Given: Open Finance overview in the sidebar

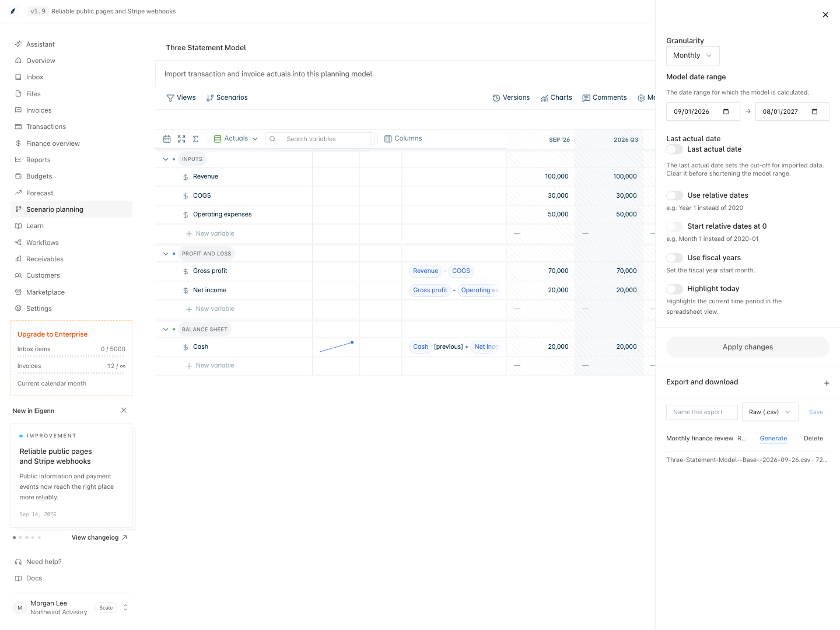Looking at the screenshot, I should [71, 143].
